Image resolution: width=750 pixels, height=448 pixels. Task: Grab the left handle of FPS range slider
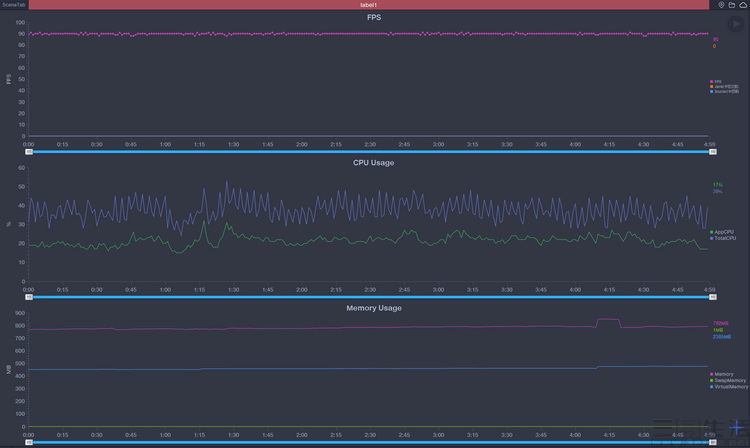click(x=29, y=152)
